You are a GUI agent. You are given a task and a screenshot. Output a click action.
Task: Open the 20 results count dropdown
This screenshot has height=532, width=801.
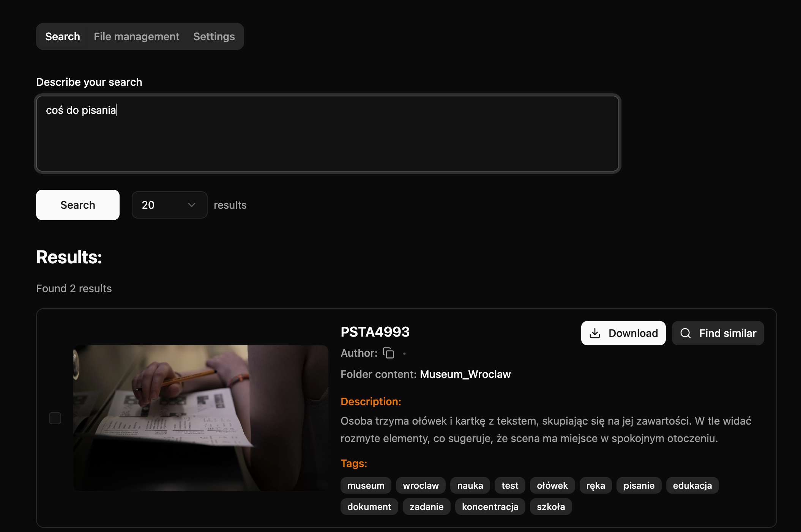tap(169, 205)
